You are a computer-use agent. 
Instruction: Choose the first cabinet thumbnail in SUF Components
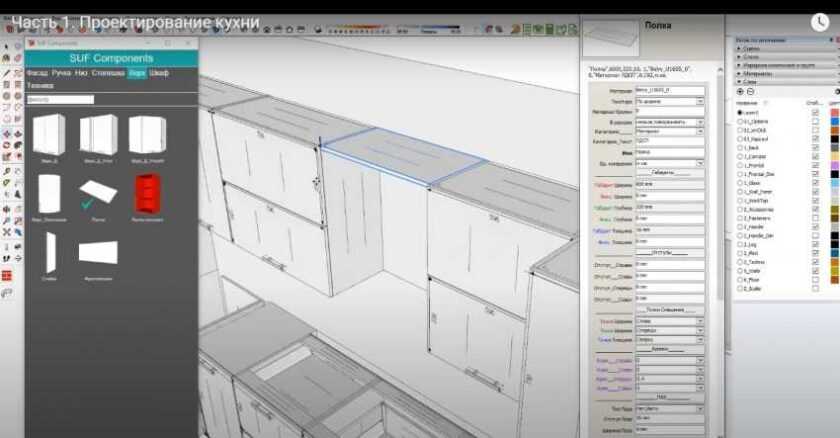[48, 134]
